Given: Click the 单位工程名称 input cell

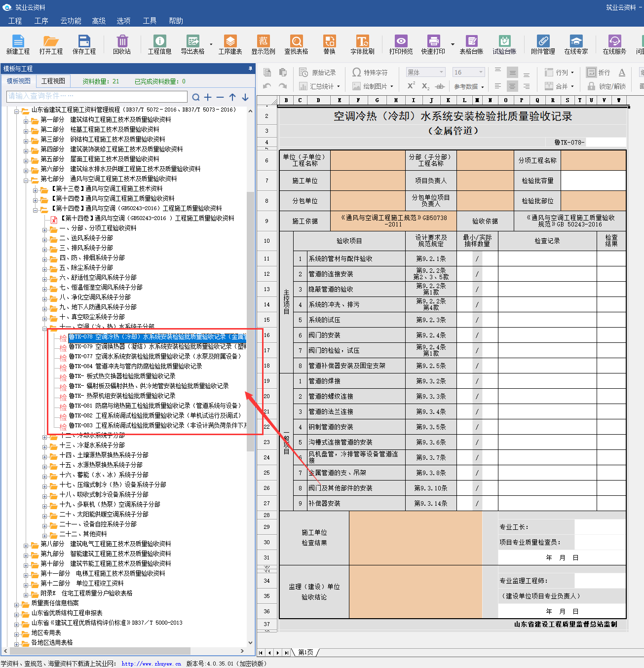Looking at the screenshot, I should (x=368, y=160).
